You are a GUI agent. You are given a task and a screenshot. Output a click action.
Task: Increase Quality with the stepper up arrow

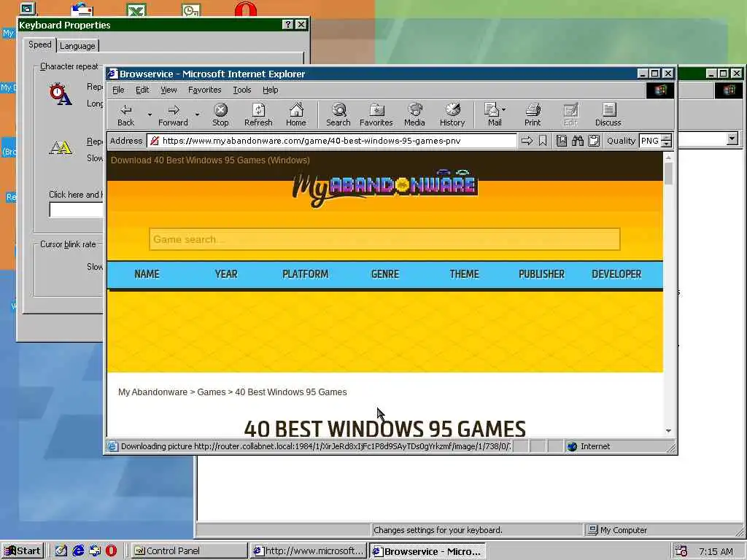tap(667, 138)
